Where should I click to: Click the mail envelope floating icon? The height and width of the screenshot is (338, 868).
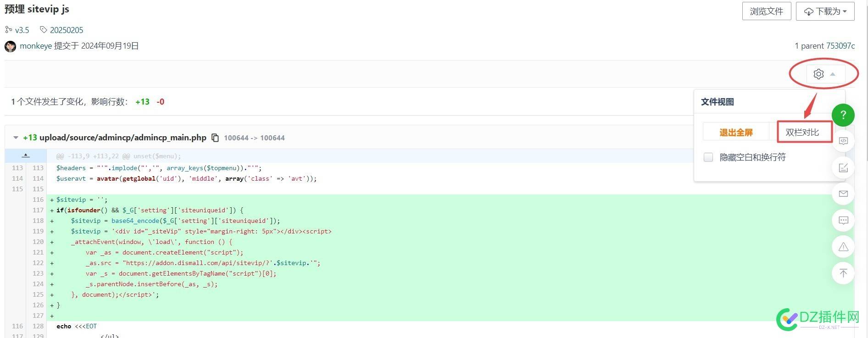click(x=843, y=194)
